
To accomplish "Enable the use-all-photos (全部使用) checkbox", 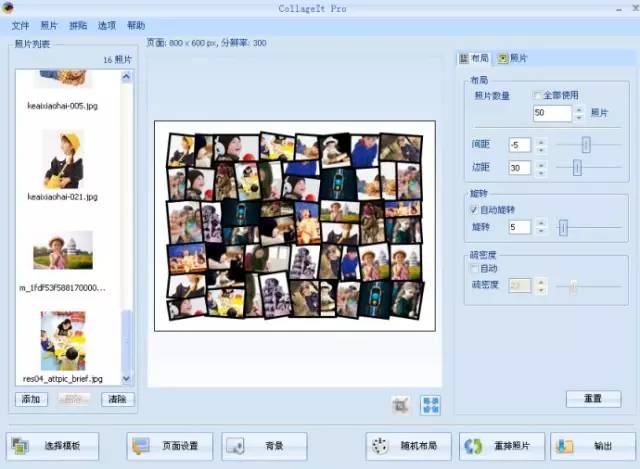I will [x=537, y=96].
